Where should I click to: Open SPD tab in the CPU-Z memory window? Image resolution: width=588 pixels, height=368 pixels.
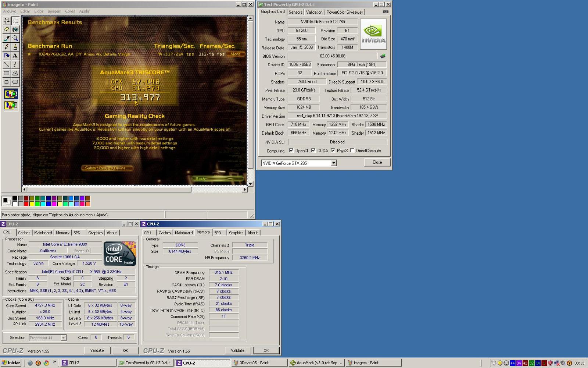tap(218, 233)
